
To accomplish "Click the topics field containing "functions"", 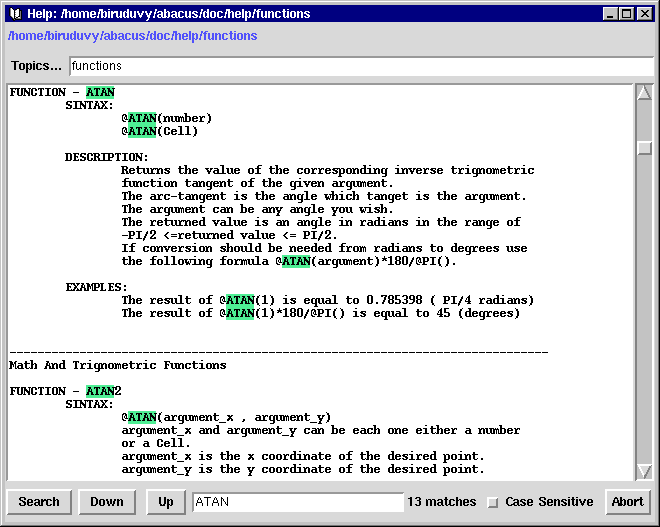I will point(360,66).
